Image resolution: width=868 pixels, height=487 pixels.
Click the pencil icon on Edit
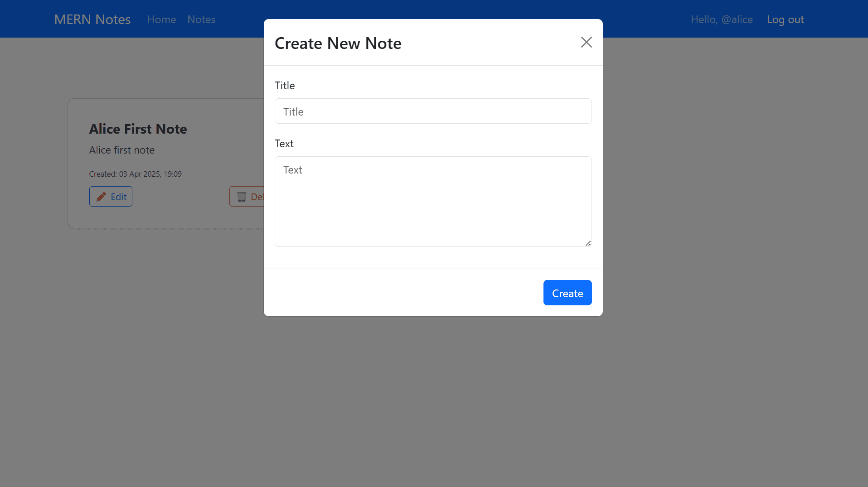[101, 197]
